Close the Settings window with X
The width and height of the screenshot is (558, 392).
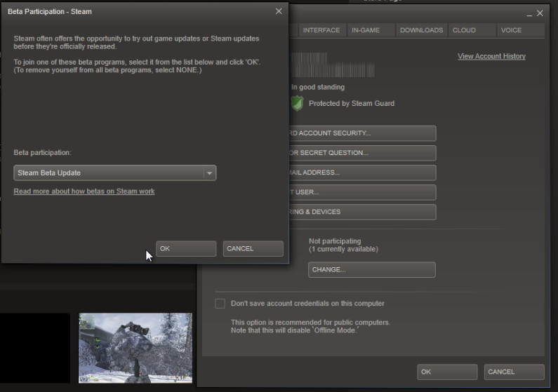(x=540, y=13)
